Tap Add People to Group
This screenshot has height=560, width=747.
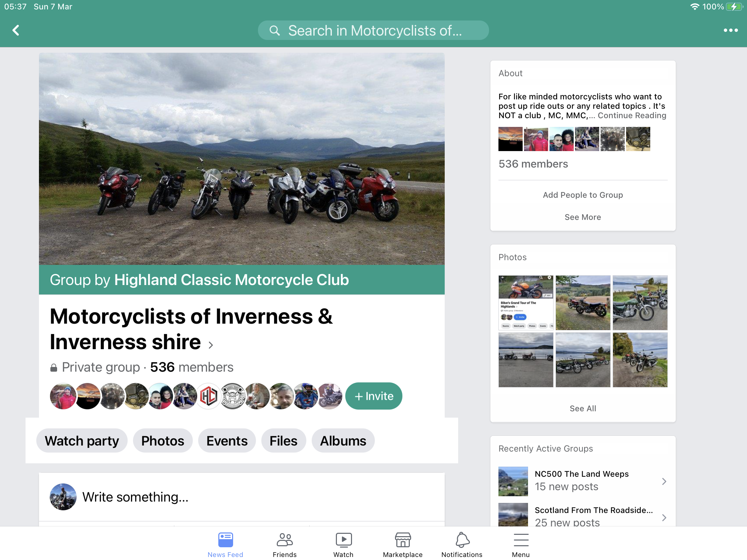[x=582, y=195]
